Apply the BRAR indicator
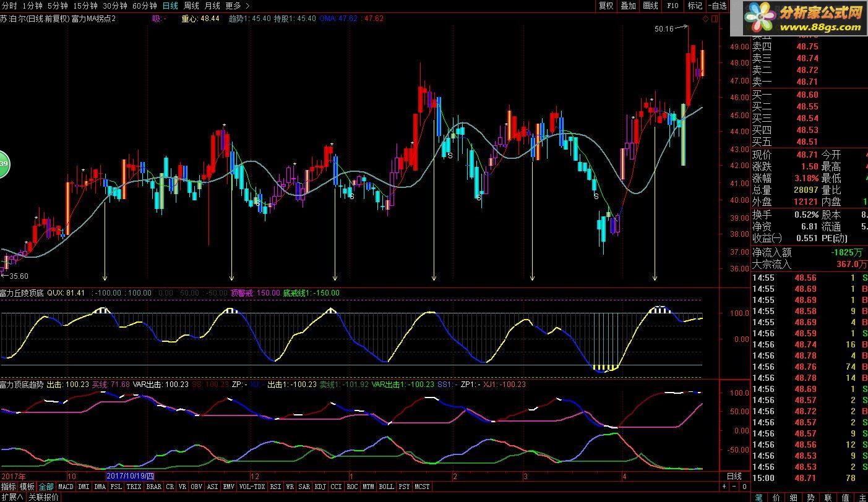 (153, 487)
